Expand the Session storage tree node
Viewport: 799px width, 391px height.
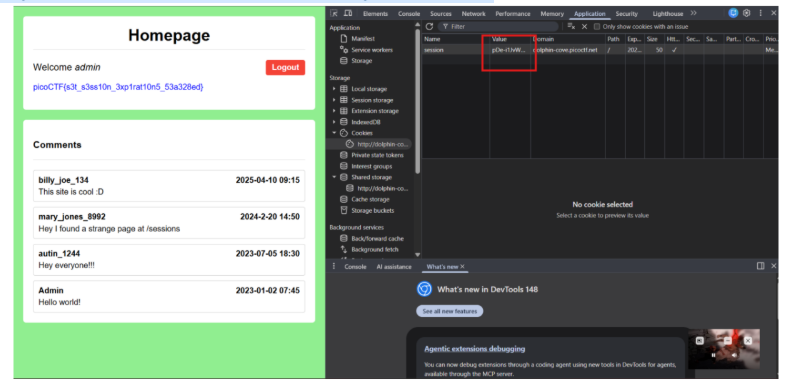(x=334, y=100)
